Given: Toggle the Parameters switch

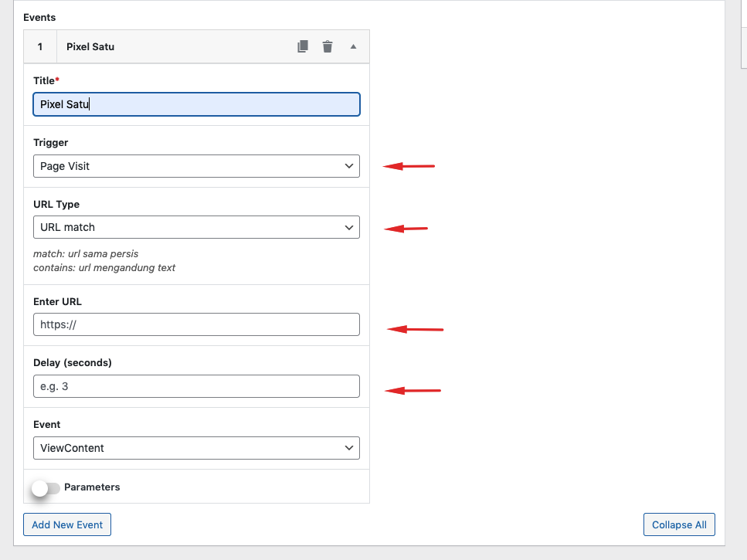Looking at the screenshot, I should [46, 487].
